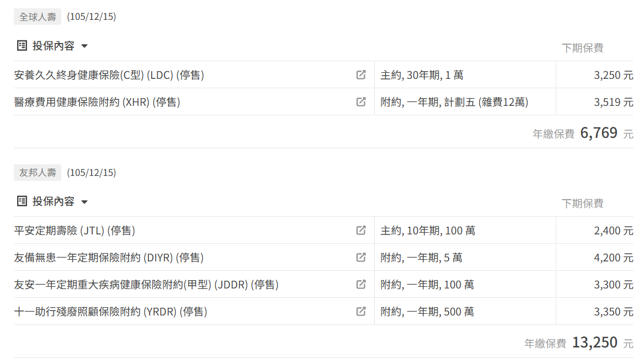
Task: Click 醫療費用健康保險附約 (XHR) product name
Action: tap(97, 102)
